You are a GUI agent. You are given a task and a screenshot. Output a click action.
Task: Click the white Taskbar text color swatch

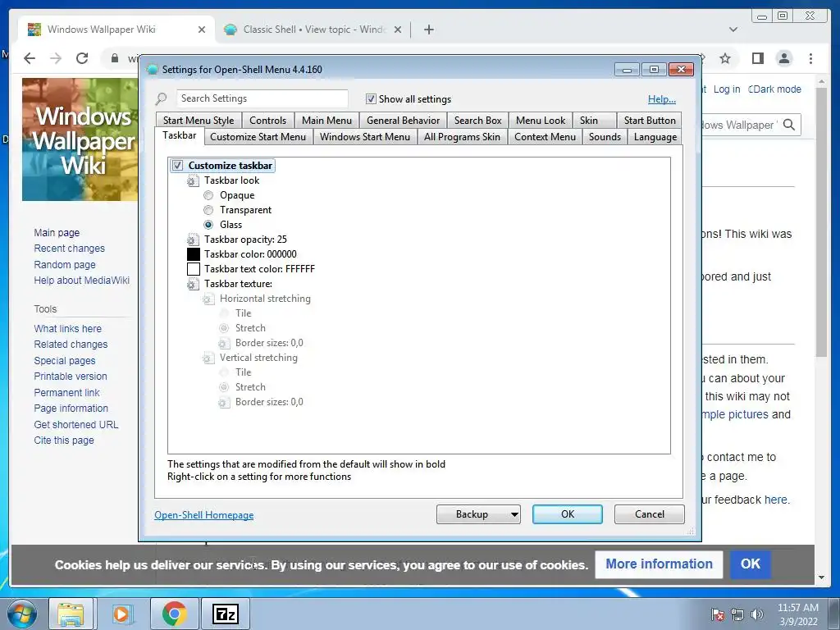point(194,269)
